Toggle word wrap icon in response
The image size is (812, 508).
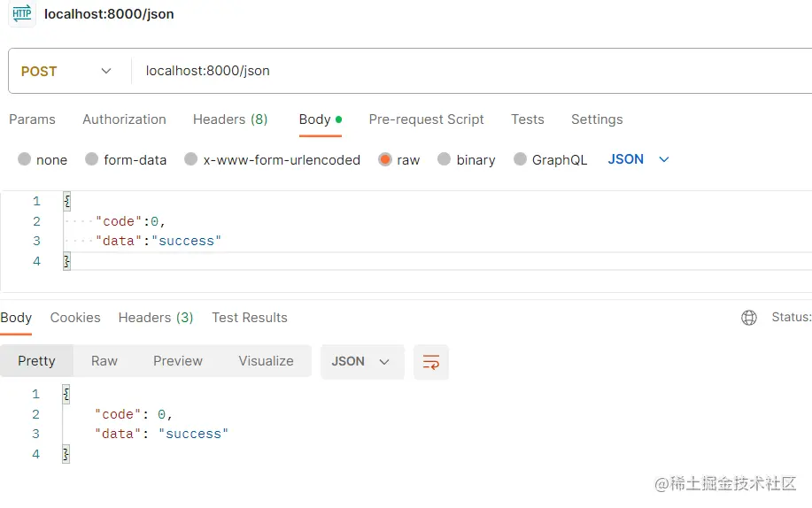point(431,362)
